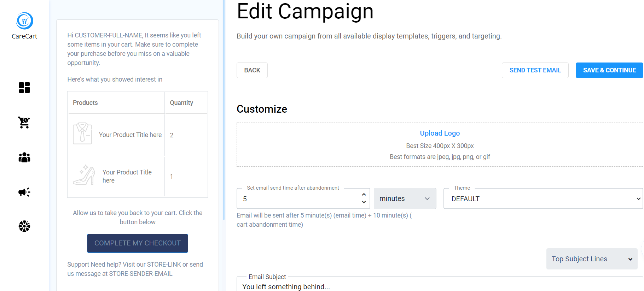
Task: Expand the Top Subject Lines dropdown
Action: (592, 259)
